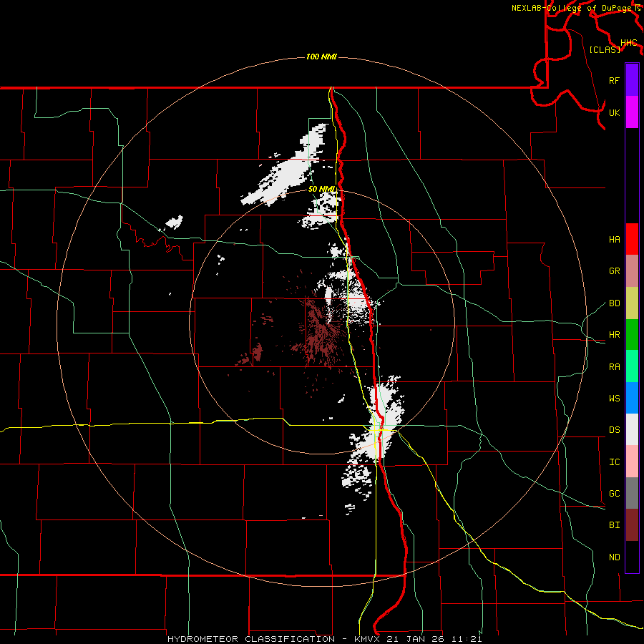Click the ND black legend swatch
The width and height of the screenshot is (644, 644).
coord(632,557)
